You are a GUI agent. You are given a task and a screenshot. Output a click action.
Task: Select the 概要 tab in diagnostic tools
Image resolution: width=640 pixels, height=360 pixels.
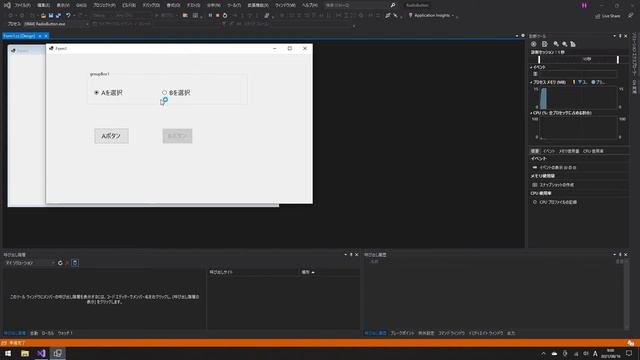[x=534, y=151]
